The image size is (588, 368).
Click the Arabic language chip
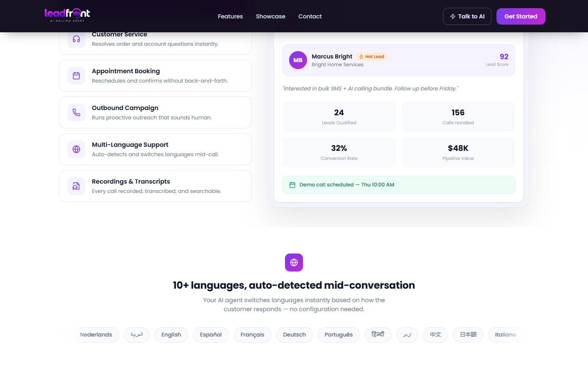137,334
